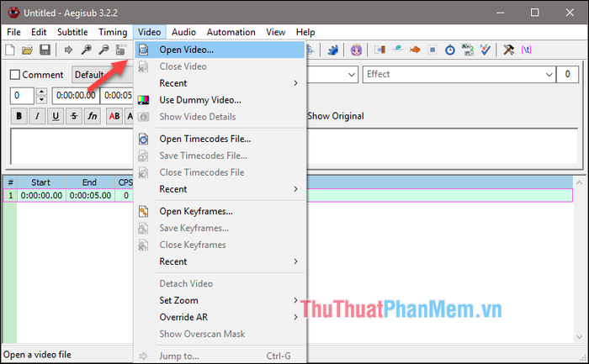This screenshot has width=589, height=364.
Task: Increase layer number with up stepper
Action: click(42, 91)
